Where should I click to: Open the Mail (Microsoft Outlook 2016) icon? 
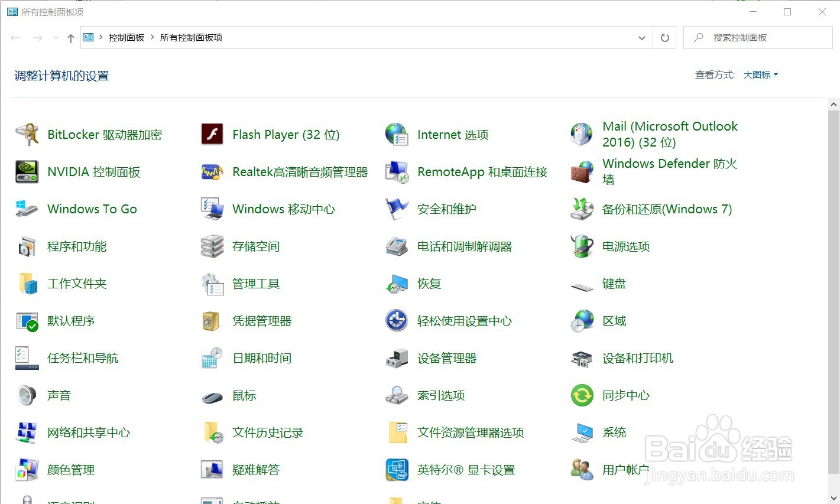pyautogui.click(x=582, y=135)
